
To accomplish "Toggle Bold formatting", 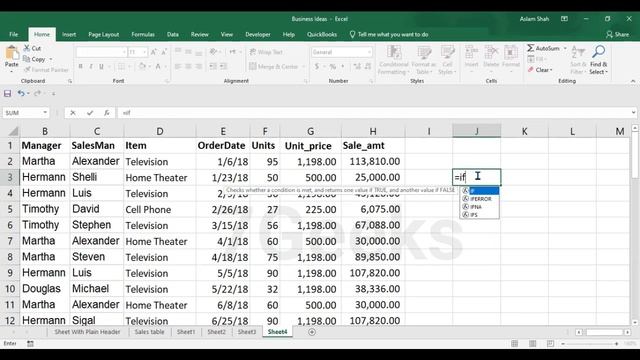I will 80,67.
